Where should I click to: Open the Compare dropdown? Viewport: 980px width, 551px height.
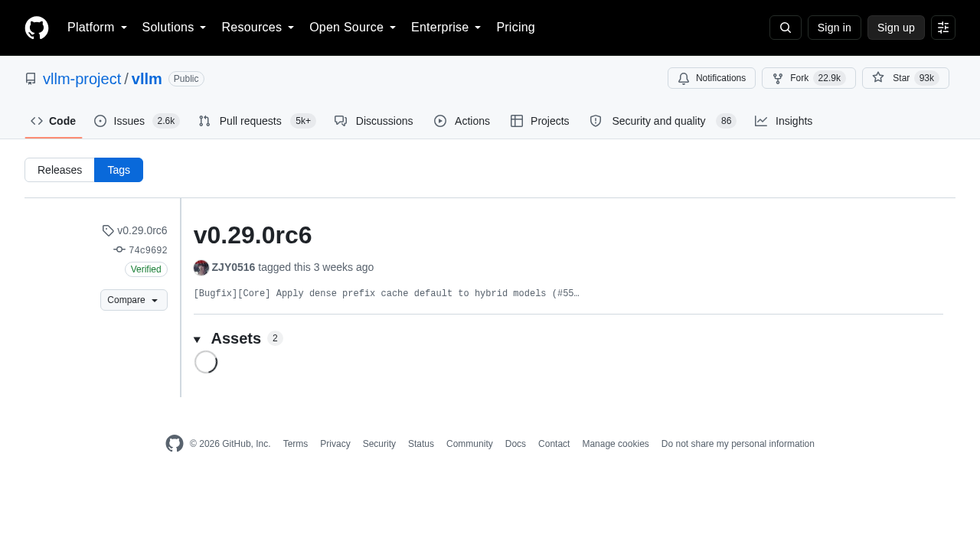click(x=134, y=300)
